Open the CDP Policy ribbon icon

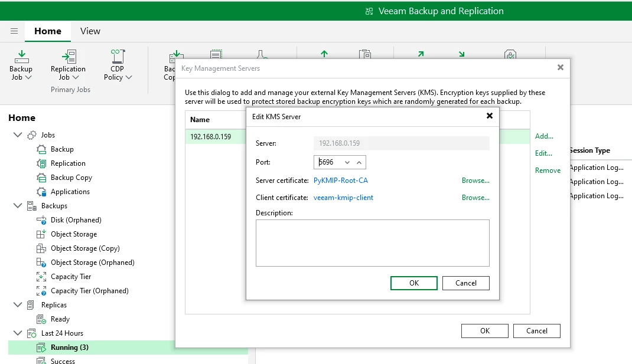tap(118, 57)
